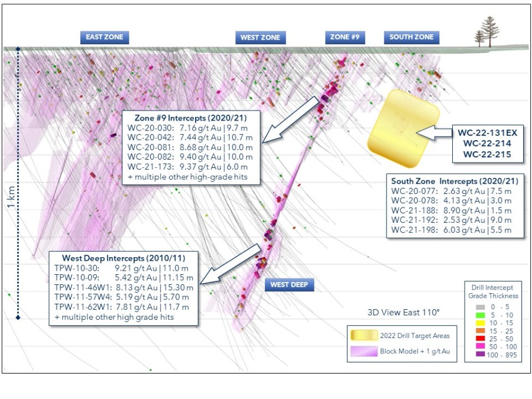The image size is (532, 399).
Task: Click the orange 15 - 25 grade swatch
Action: tap(481, 331)
